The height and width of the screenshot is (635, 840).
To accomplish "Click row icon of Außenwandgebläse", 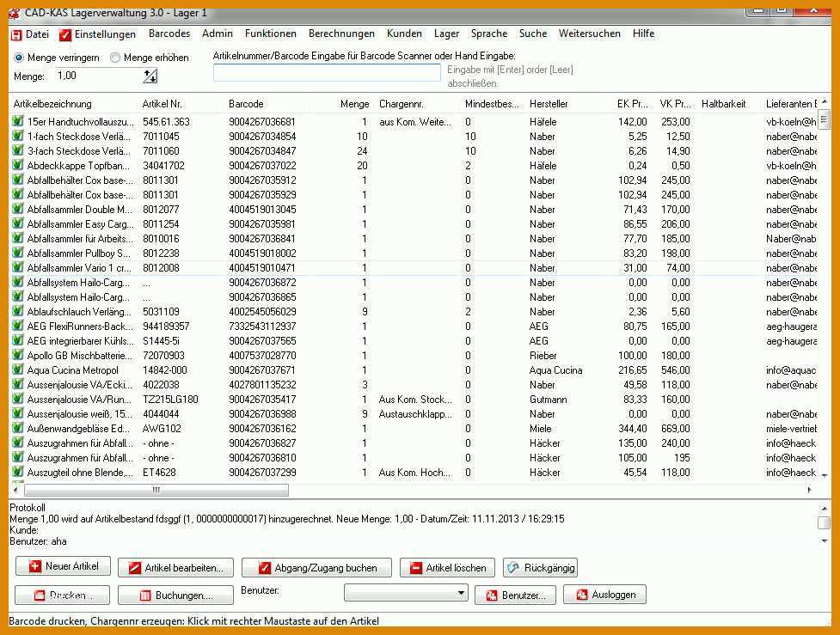I will click(x=18, y=428).
